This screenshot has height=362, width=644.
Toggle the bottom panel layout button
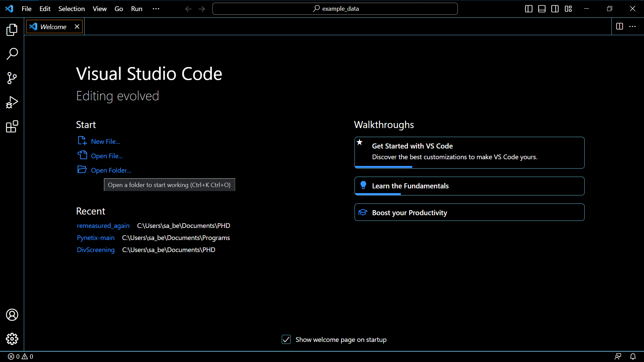[542, 9]
